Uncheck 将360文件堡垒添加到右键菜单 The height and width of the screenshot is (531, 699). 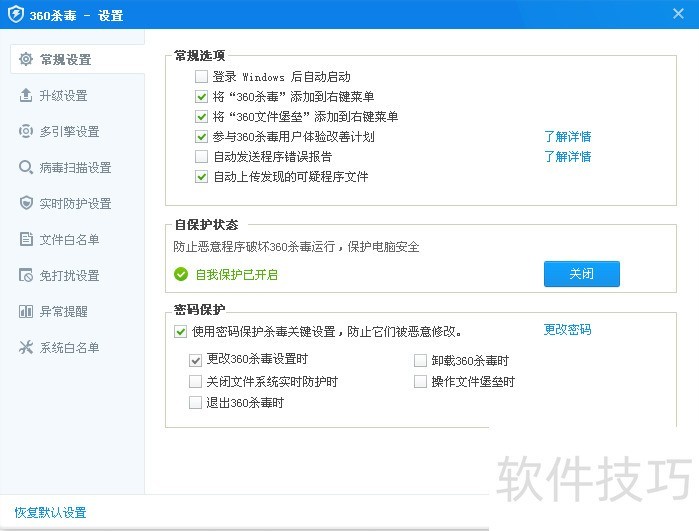tap(201, 117)
